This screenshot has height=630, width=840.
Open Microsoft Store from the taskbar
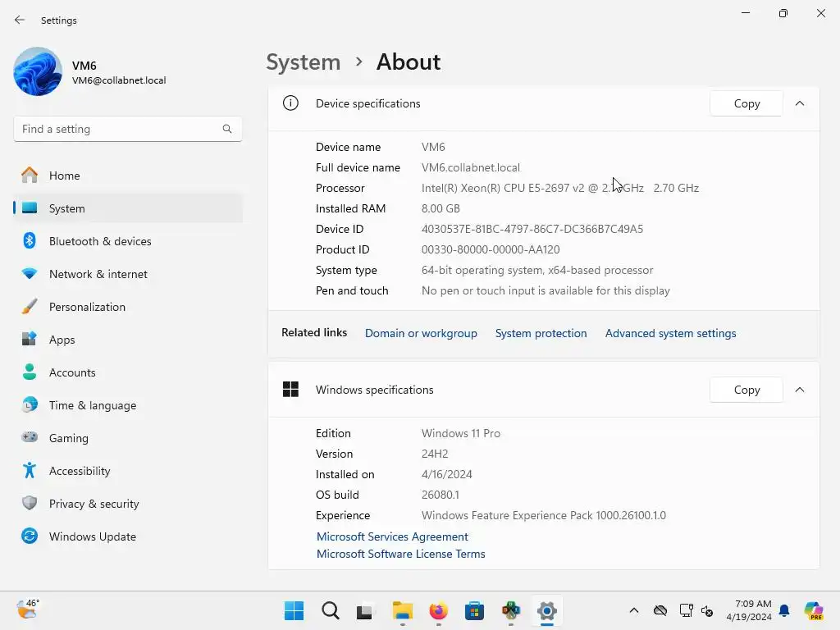[475, 610]
